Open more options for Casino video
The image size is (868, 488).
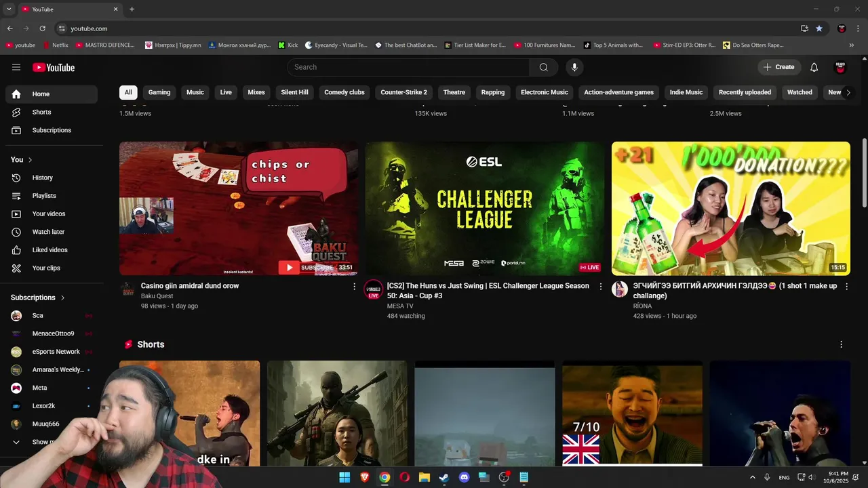click(354, 287)
